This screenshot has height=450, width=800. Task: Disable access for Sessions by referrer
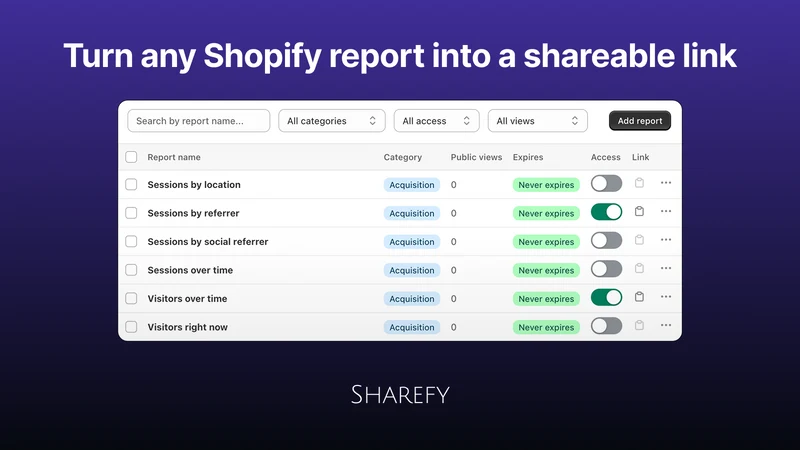tap(607, 212)
